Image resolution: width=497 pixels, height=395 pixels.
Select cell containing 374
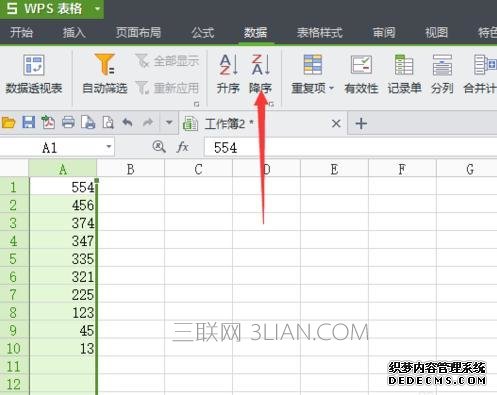tap(63, 223)
